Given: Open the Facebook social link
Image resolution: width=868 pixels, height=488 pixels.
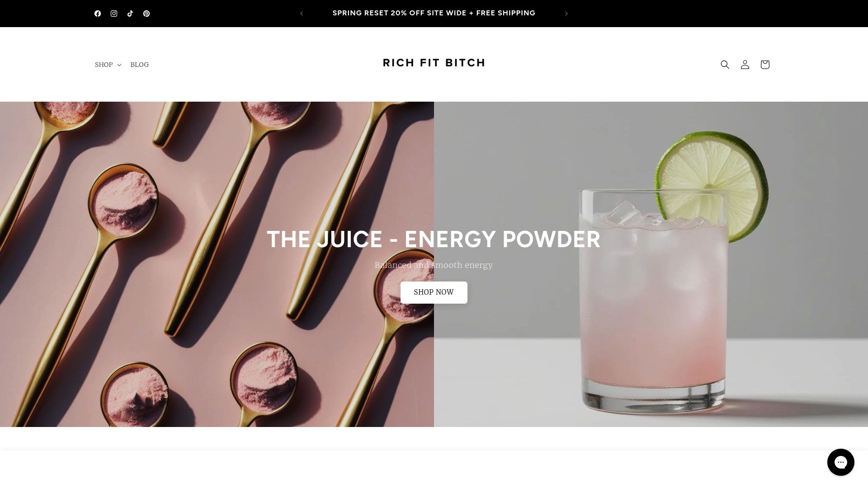Looking at the screenshot, I should click(x=98, y=14).
